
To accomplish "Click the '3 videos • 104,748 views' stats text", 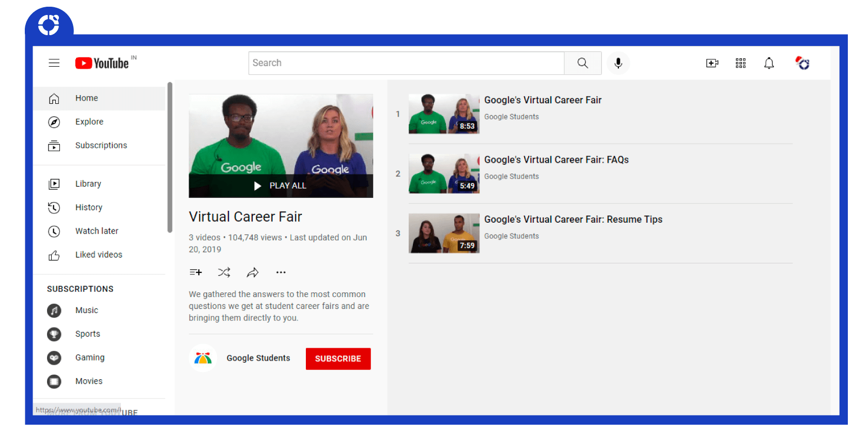I will pos(235,238).
